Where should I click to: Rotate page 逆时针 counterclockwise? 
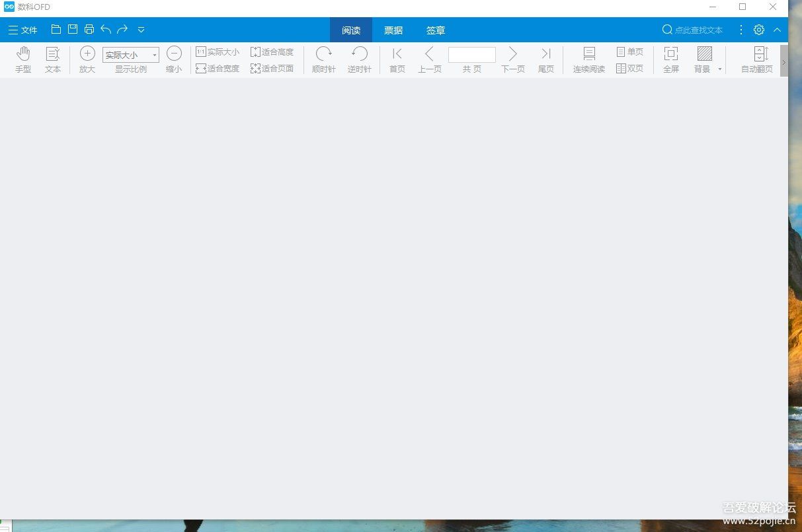pyautogui.click(x=360, y=59)
